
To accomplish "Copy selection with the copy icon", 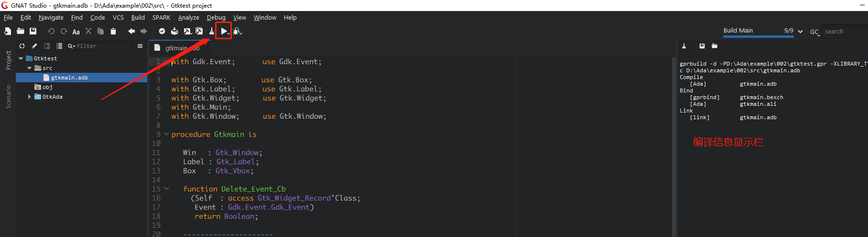I will (101, 31).
